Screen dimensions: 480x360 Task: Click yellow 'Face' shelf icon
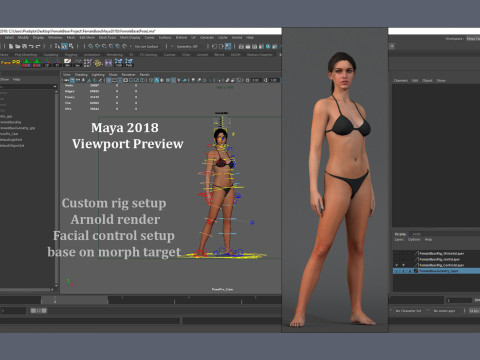coord(6,62)
